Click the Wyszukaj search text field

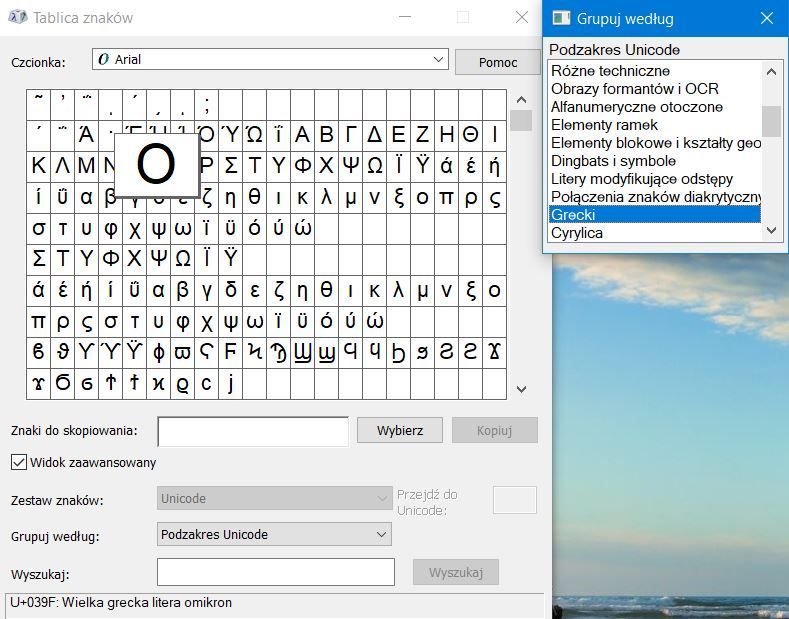click(275, 572)
